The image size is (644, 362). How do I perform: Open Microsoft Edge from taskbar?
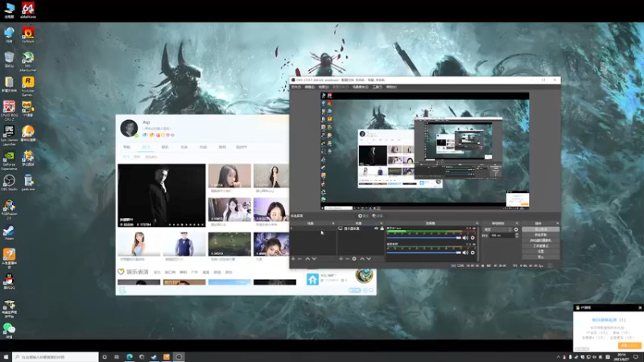pos(130,357)
